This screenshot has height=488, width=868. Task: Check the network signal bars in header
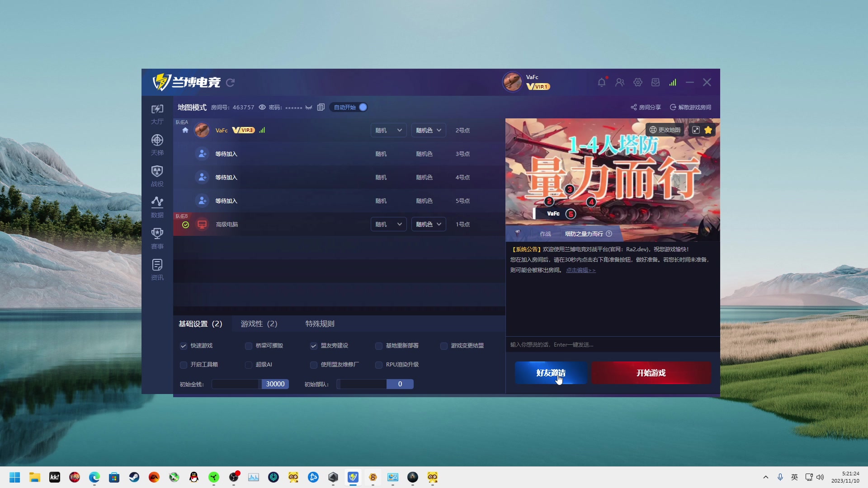pyautogui.click(x=673, y=82)
